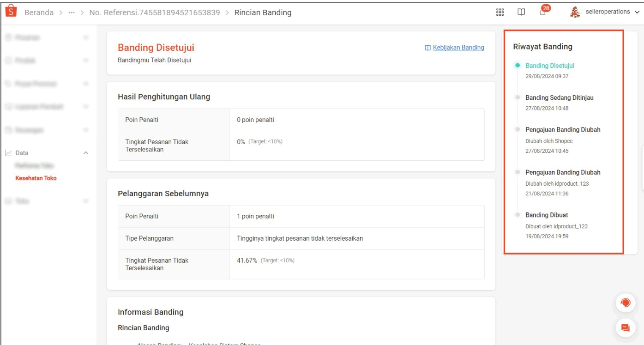Click the 1 poin penalti value

tap(255, 216)
